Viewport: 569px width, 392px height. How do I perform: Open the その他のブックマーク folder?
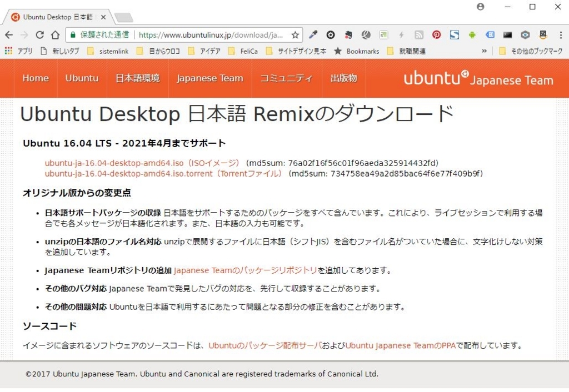[531, 51]
